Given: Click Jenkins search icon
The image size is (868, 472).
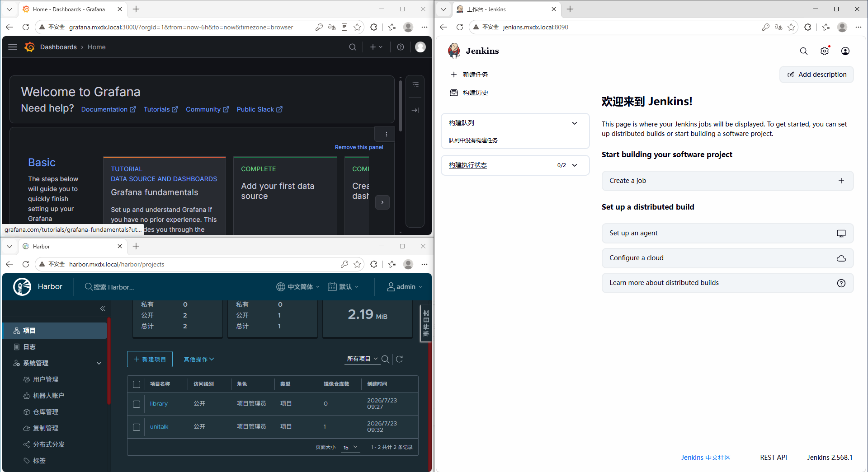Looking at the screenshot, I should (804, 51).
